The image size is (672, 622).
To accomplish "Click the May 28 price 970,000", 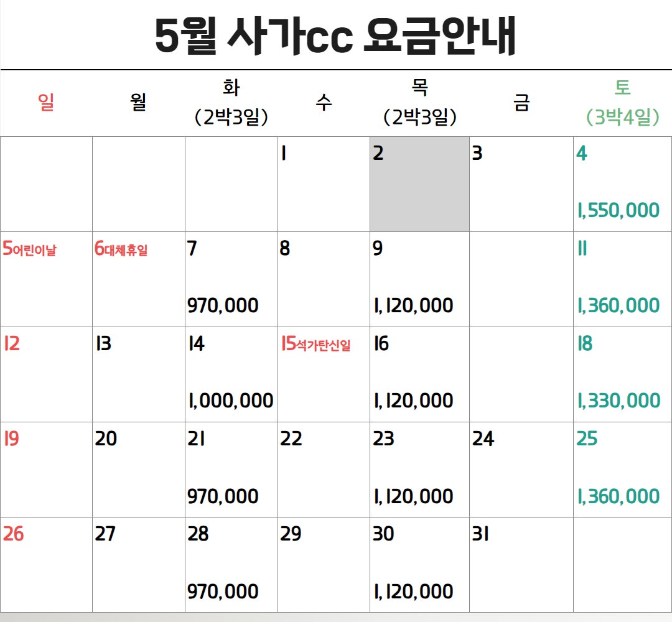I will click(x=223, y=592).
